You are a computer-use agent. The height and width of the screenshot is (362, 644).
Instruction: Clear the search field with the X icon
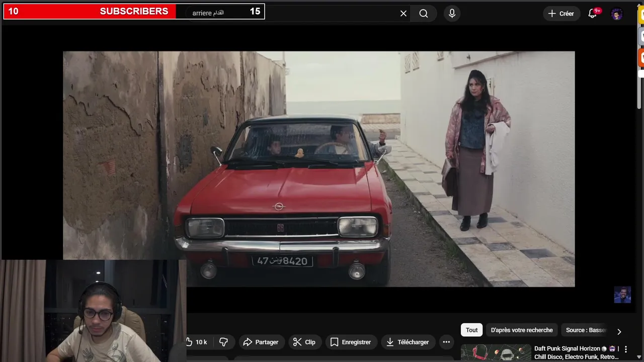tap(403, 14)
